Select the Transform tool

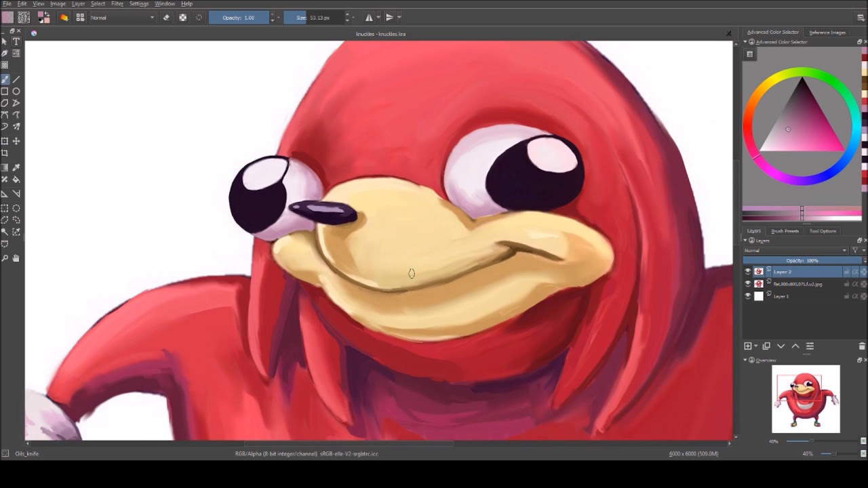[5, 141]
